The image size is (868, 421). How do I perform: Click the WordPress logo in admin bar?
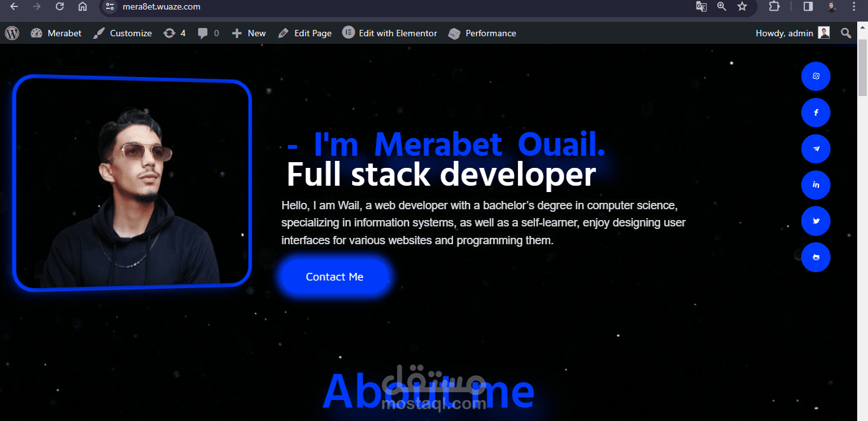pos(12,33)
